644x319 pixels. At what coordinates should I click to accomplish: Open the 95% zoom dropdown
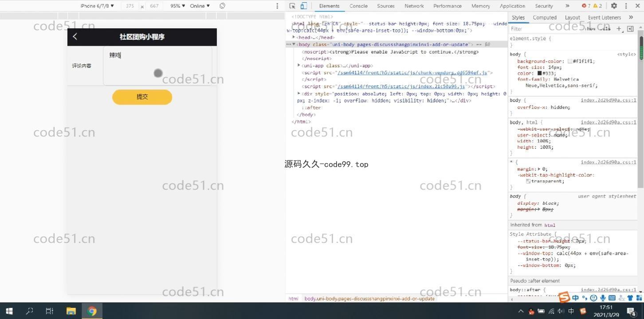pos(178,6)
